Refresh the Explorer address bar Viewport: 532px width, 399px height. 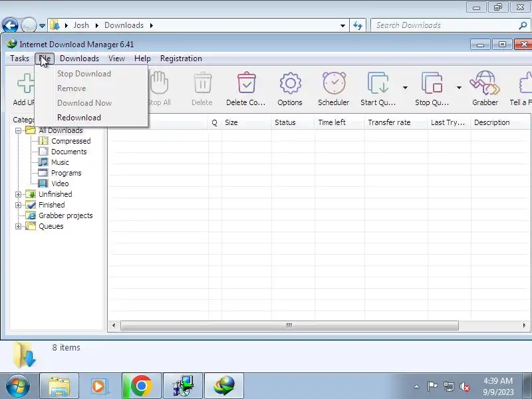pyautogui.click(x=358, y=25)
